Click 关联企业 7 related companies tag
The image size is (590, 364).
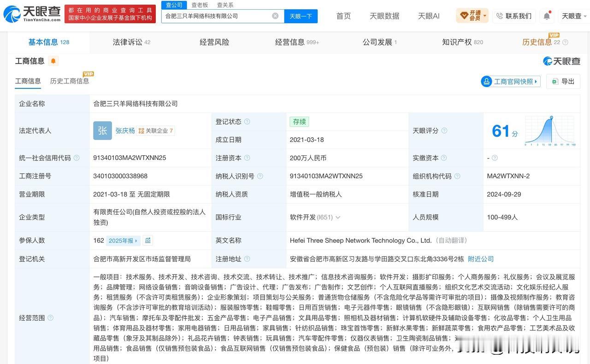[x=156, y=131]
